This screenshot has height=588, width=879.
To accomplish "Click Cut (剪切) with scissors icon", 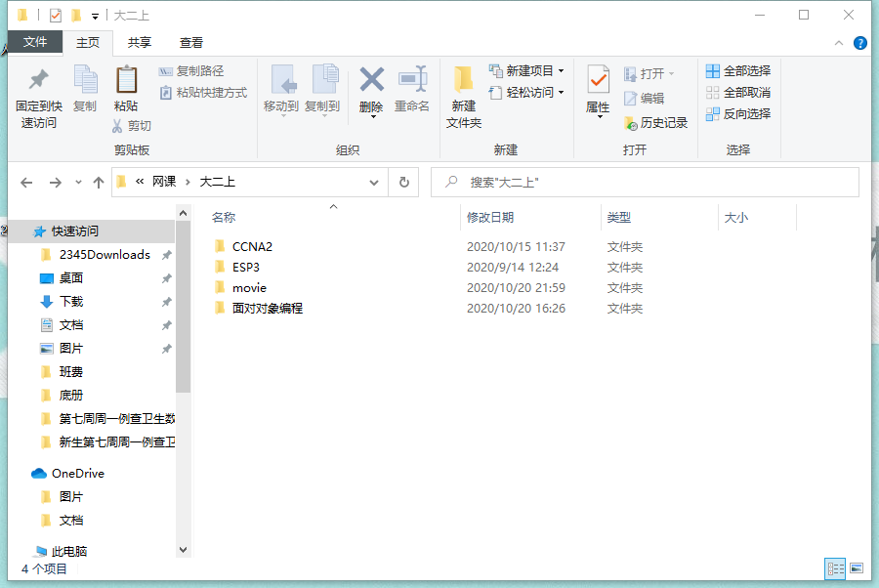I will [x=132, y=126].
